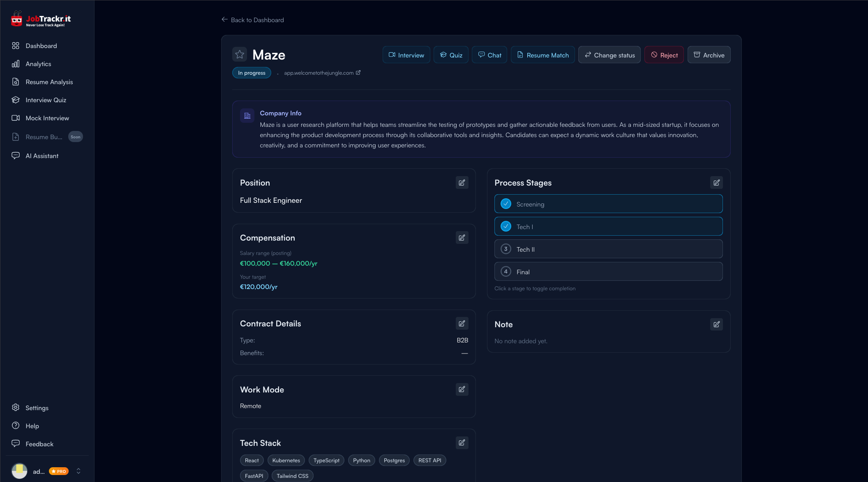Follow the Back to Dashboard link
The image size is (868, 482).
(x=252, y=20)
